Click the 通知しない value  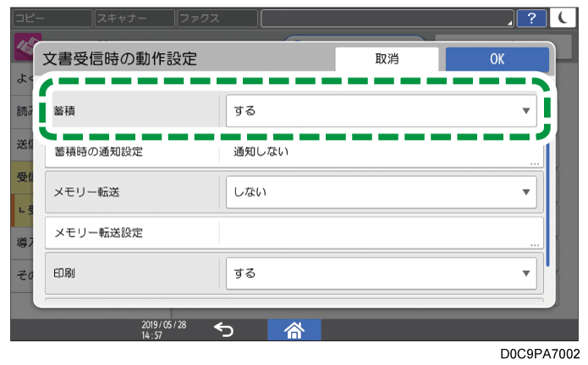pos(261,152)
